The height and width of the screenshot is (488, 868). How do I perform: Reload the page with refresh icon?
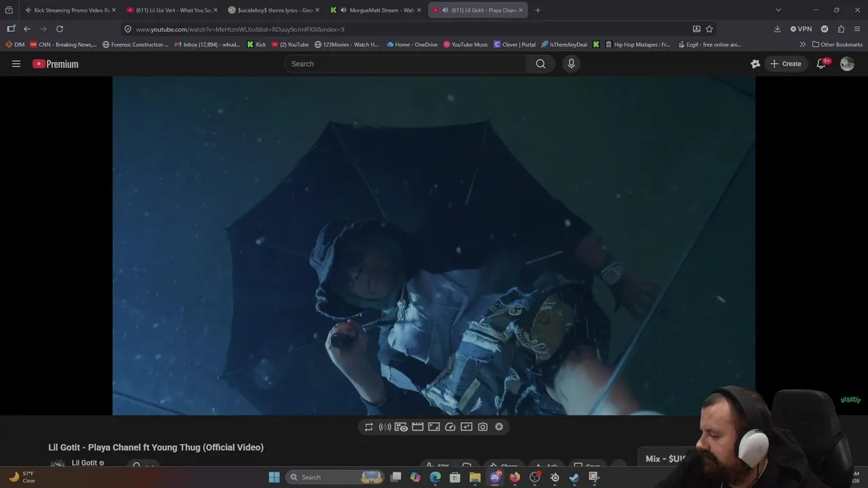click(x=60, y=29)
